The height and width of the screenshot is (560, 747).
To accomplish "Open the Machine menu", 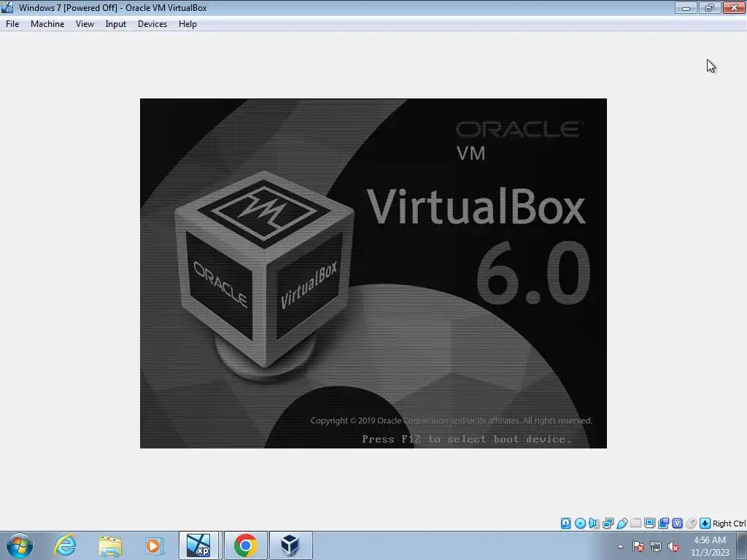I will pyautogui.click(x=47, y=24).
